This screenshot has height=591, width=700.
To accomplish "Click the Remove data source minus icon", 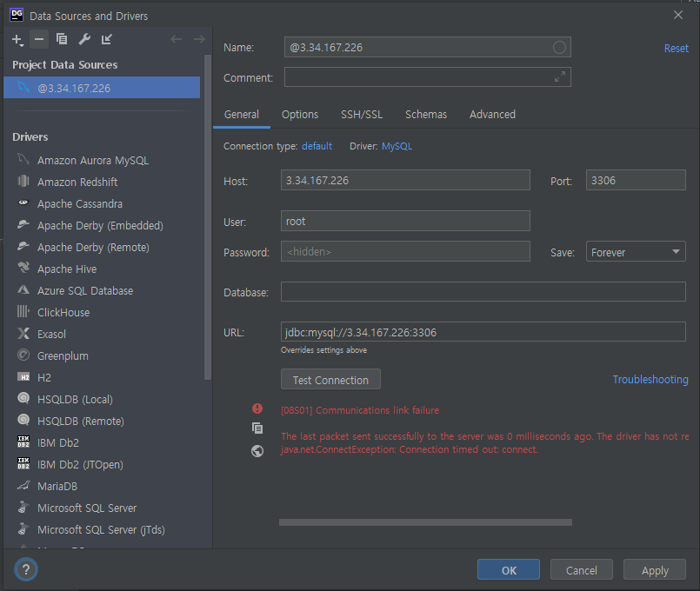I will click(x=39, y=39).
